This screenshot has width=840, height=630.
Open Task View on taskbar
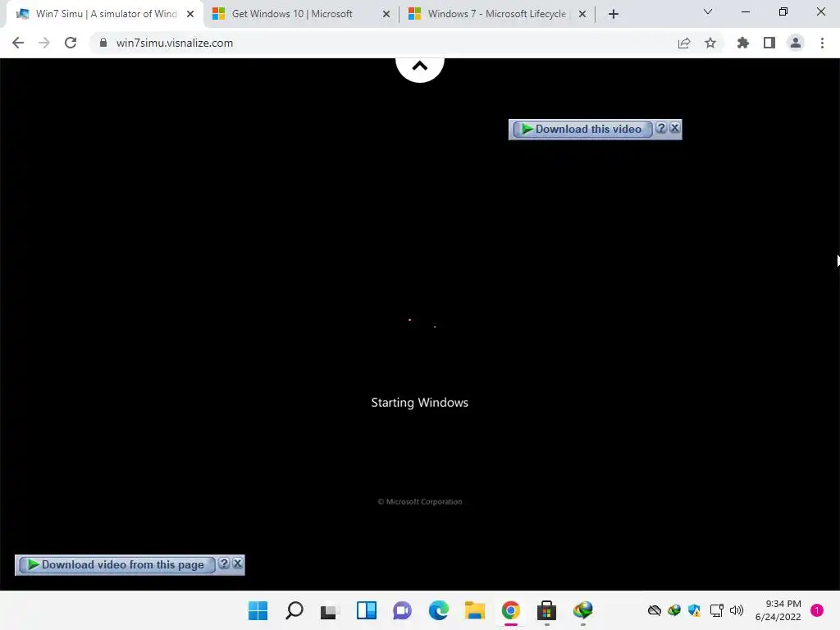pyautogui.click(x=330, y=610)
